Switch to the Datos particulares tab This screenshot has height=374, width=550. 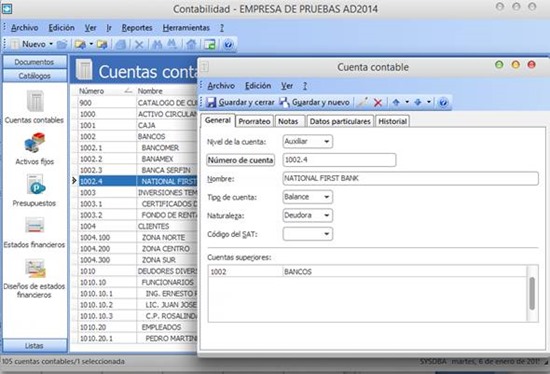click(340, 121)
